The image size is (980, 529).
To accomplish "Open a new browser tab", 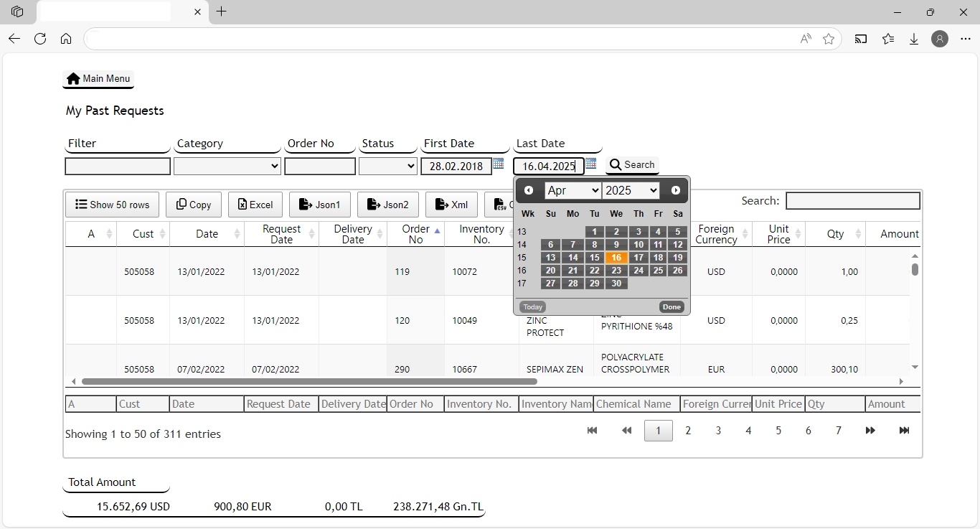I will point(222,11).
